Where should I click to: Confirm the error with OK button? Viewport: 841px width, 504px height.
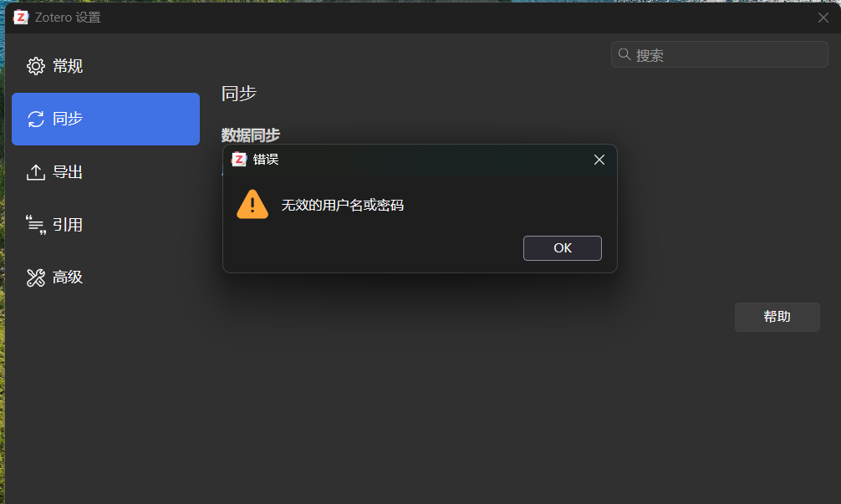tap(562, 248)
